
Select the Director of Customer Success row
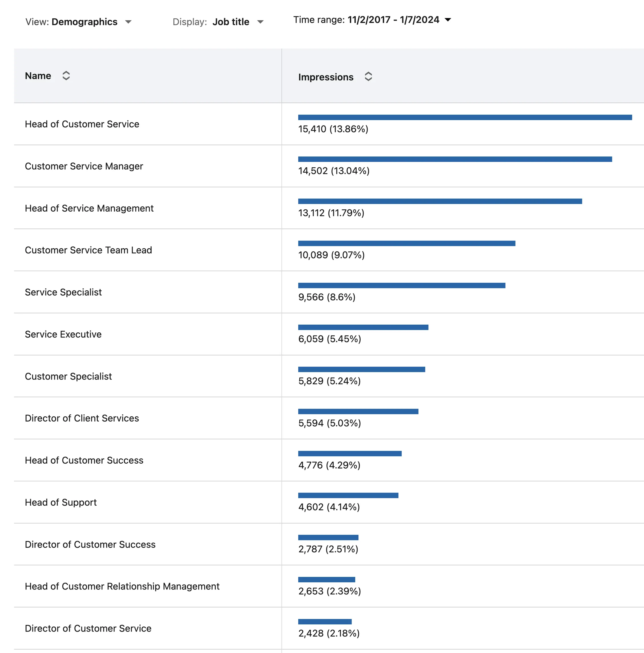coord(90,545)
